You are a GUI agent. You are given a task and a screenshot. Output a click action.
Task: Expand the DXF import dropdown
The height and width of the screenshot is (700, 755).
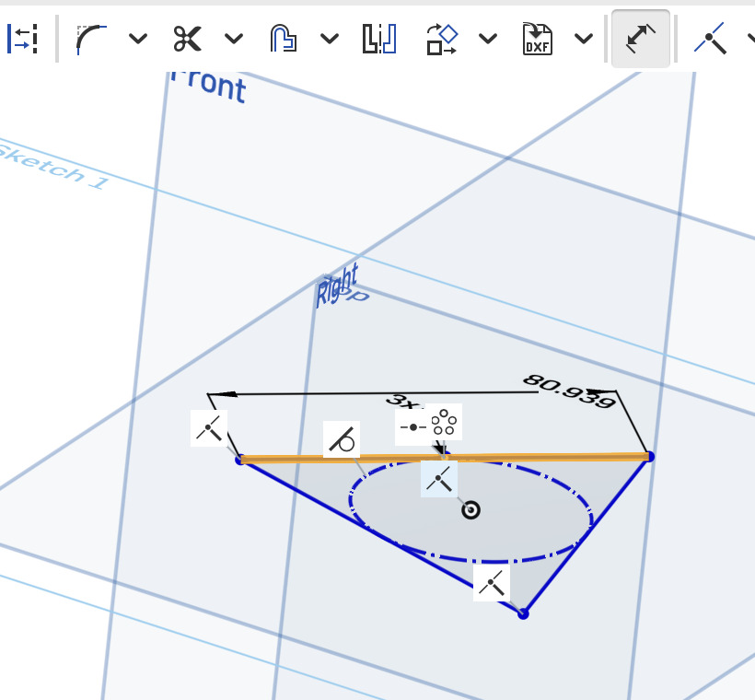pyautogui.click(x=584, y=39)
